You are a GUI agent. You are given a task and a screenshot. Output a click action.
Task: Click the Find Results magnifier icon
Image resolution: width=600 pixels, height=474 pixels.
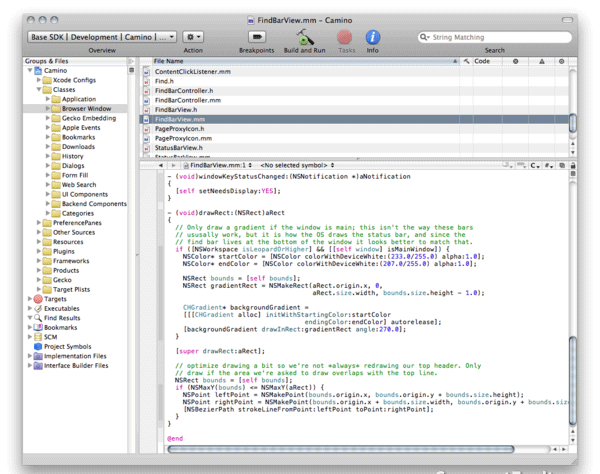(38, 318)
